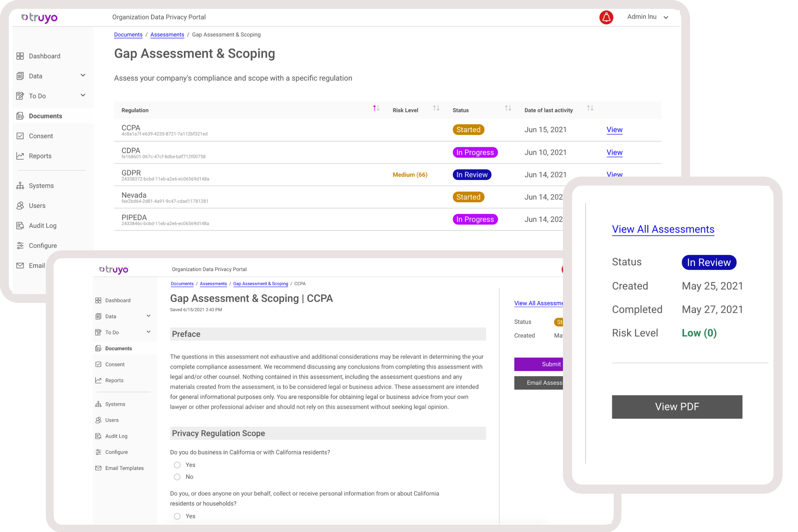
Task: Open Users in the CCPA window sidebar
Action: [112, 420]
